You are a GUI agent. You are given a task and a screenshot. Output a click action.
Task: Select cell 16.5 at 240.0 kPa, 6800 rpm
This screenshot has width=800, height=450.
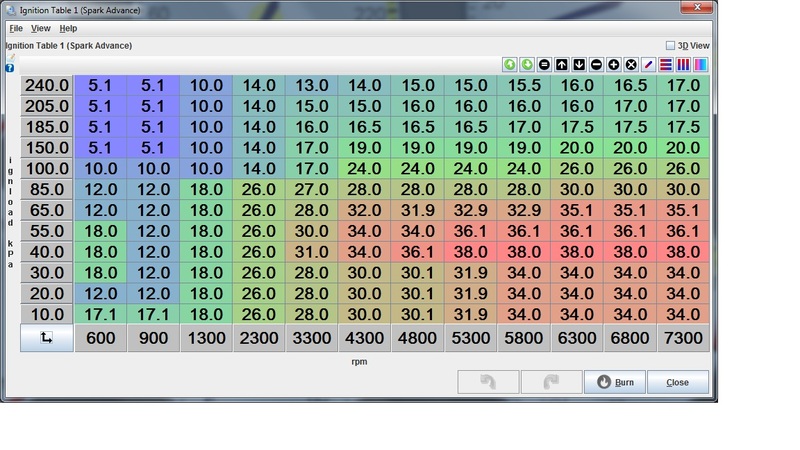[630, 85]
